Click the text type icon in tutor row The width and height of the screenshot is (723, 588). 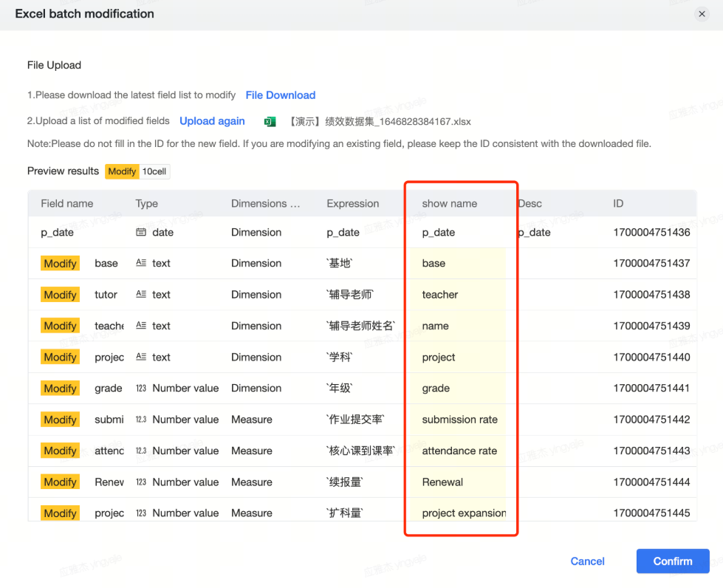pos(141,294)
